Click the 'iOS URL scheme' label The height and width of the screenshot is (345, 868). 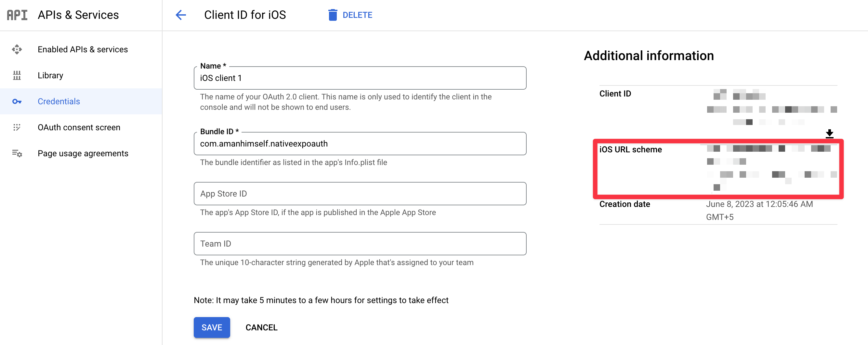point(630,149)
